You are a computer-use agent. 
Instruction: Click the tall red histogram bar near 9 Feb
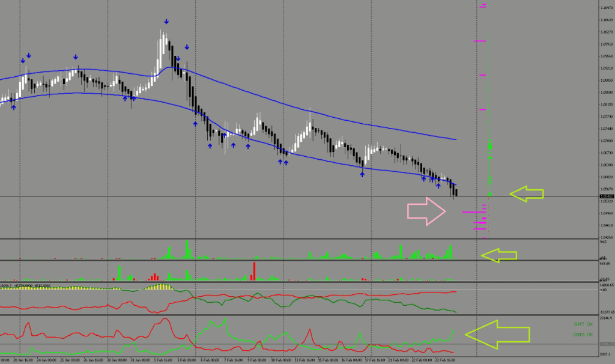[x=255, y=271]
